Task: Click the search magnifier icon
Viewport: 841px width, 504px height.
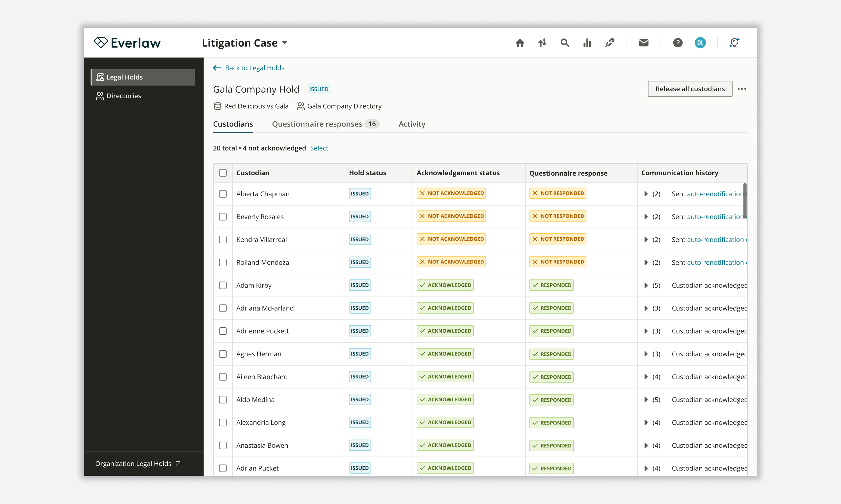Action: click(565, 43)
